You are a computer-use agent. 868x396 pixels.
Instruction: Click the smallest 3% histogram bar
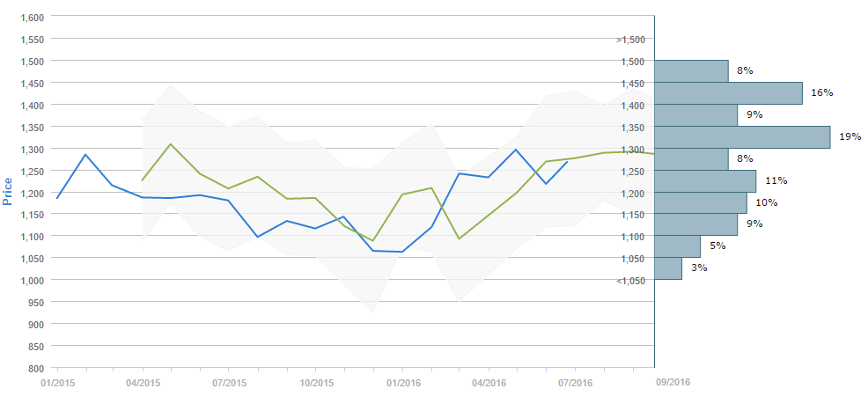668,268
